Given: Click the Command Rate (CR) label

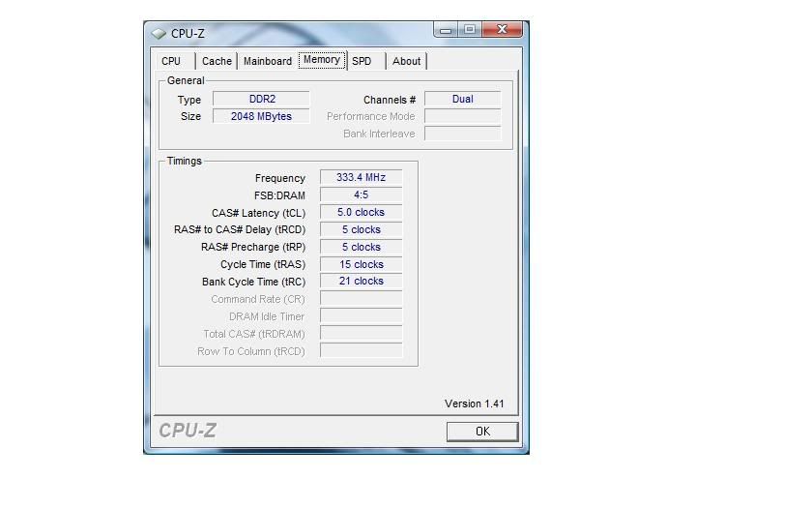Looking at the screenshot, I should (x=258, y=299).
